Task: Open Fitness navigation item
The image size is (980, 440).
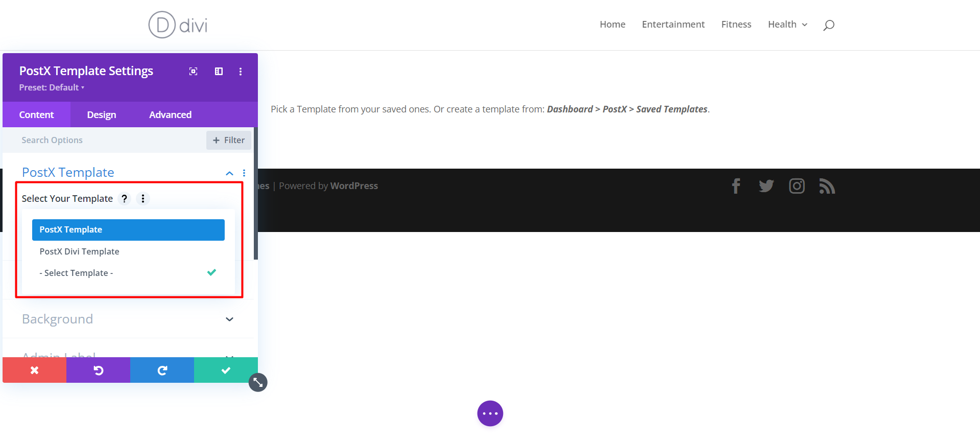Action: [736, 25]
